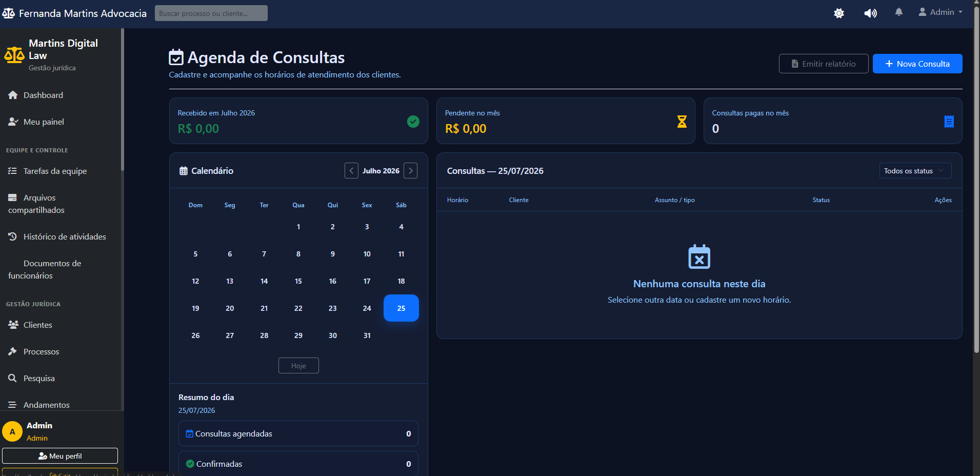This screenshot has height=476, width=980.
Task: Open the Meu perfil button
Action: [x=60, y=456]
